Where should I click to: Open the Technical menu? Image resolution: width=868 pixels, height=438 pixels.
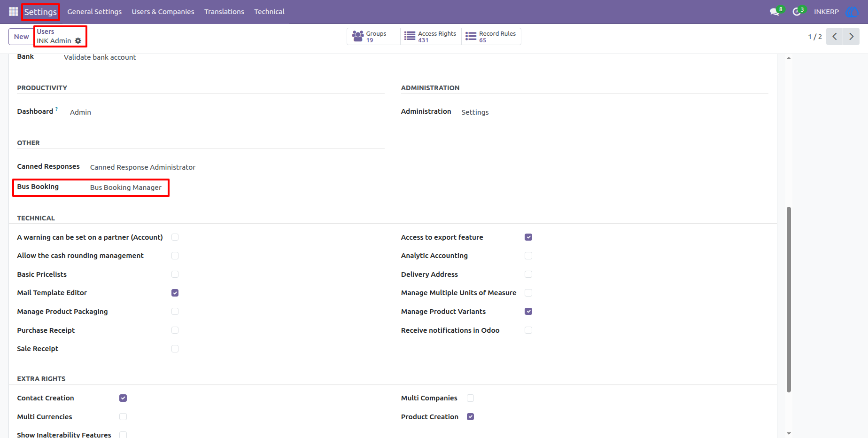pyautogui.click(x=269, y=12)
